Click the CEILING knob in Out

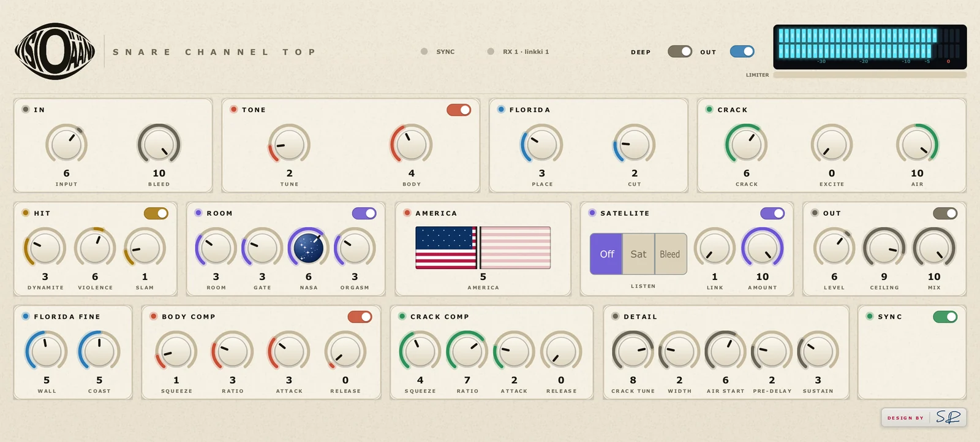884,248
